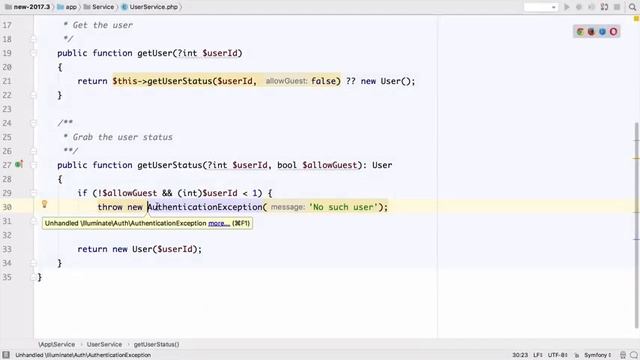Click getUserStatus() in bottom breadcrumb
The height and width of the screenshot is (360, 640).
coord(156,344)
